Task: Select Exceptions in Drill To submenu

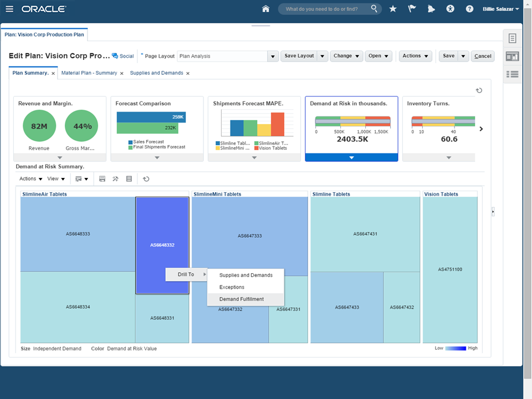Action: tap(245, 287)
